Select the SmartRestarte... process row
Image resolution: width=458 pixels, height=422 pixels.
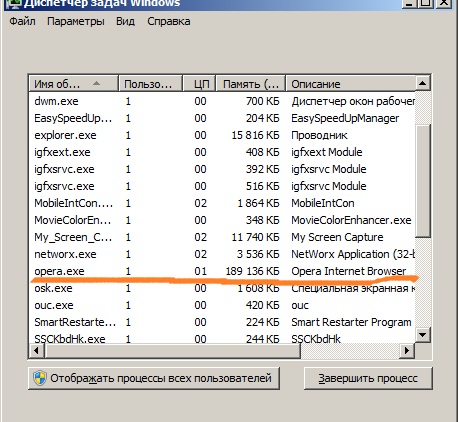click(x=222, y=322)
